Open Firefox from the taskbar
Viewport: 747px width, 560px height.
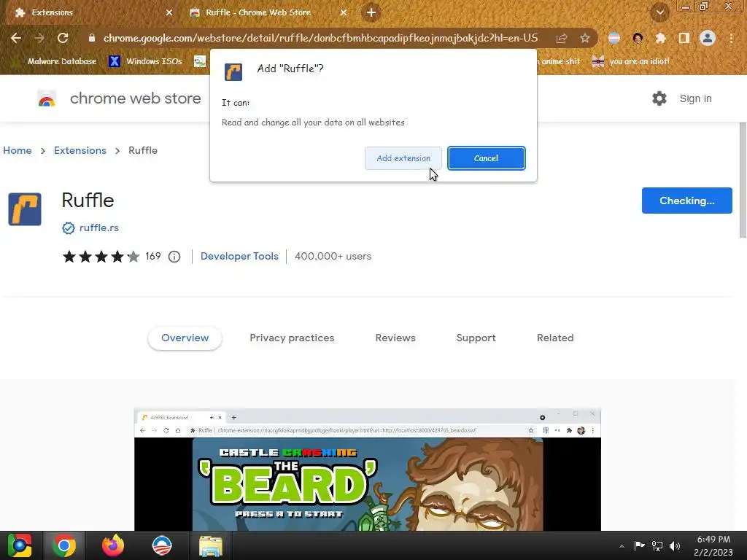pos(113,545)
